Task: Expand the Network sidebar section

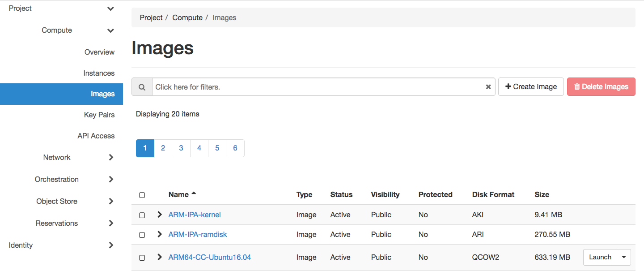Action: (x=111, y=157)
